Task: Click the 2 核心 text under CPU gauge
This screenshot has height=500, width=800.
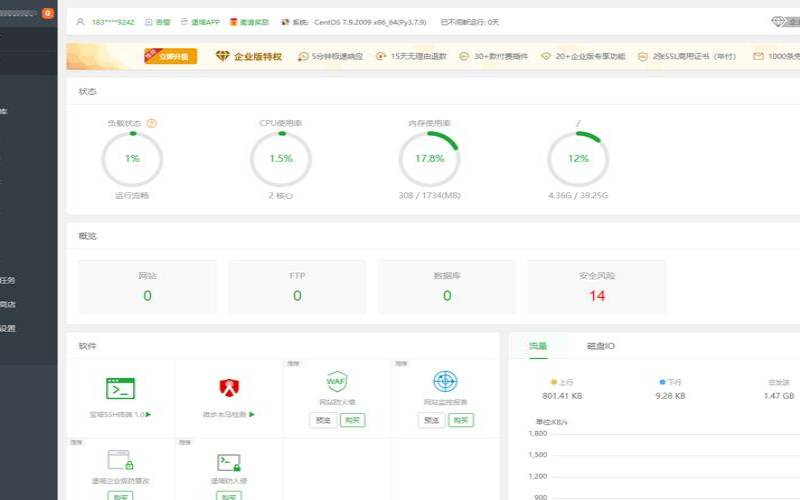Action: [281, 195]
